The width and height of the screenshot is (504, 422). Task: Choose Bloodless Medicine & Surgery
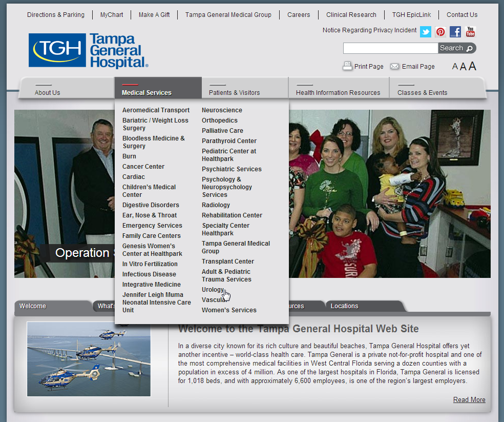pos(153,142)
